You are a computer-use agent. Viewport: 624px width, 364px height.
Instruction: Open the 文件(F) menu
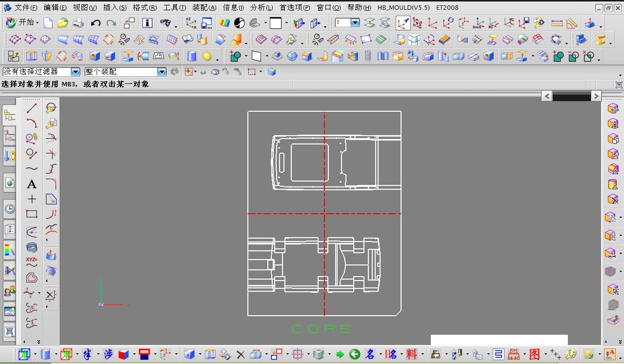pos(25,8)
